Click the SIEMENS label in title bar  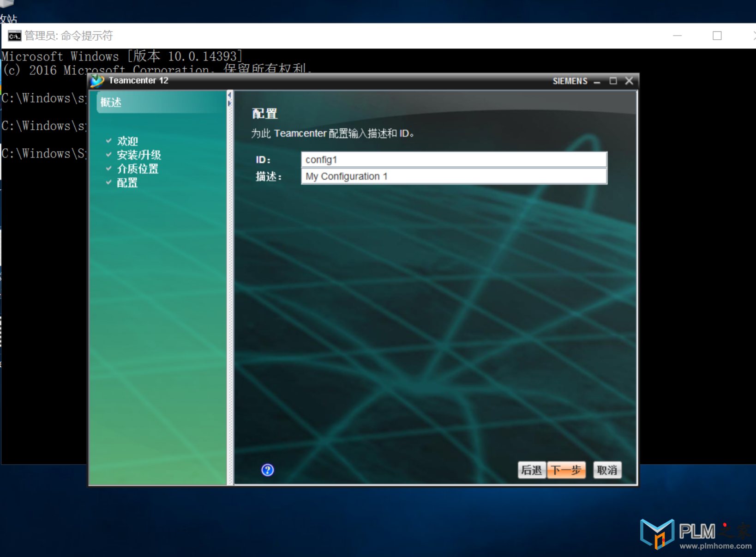click(570, 81)
